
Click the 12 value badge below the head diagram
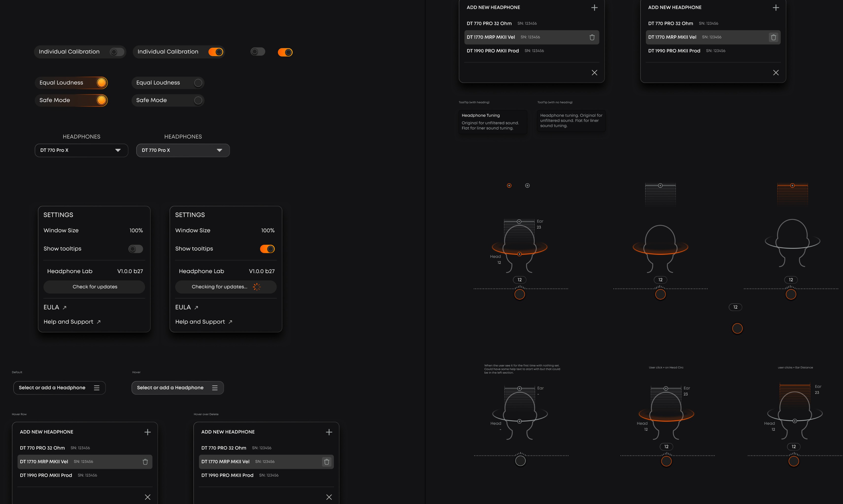(519, 280)
